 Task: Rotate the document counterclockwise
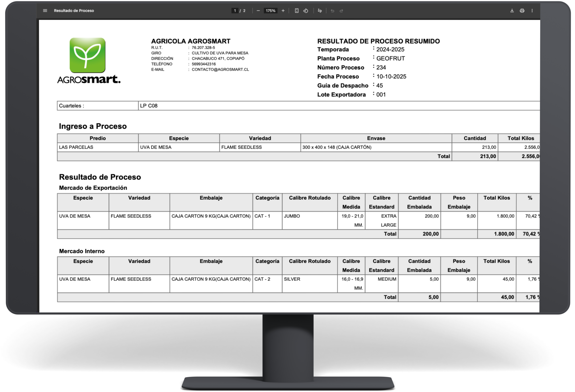tap(306, 11)
